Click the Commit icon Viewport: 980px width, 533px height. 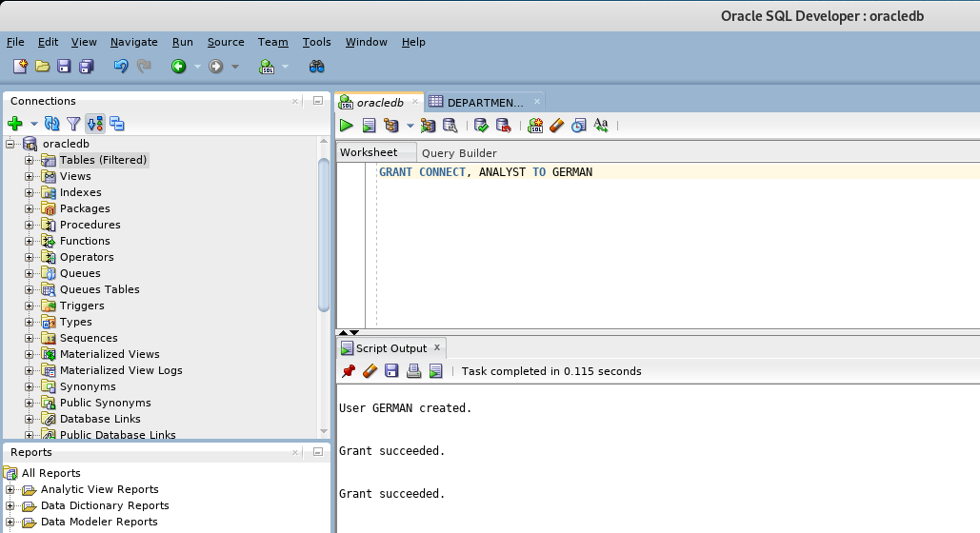click(x=481, y=126)
